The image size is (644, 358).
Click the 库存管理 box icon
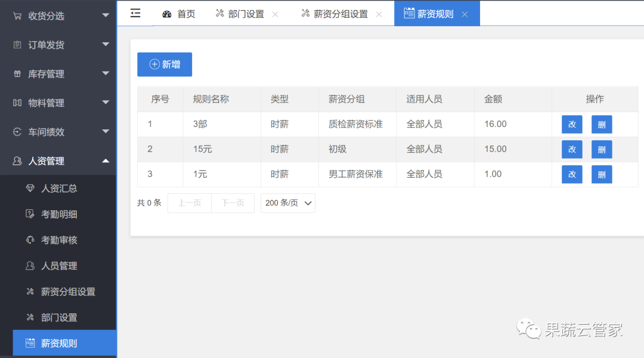17,74
